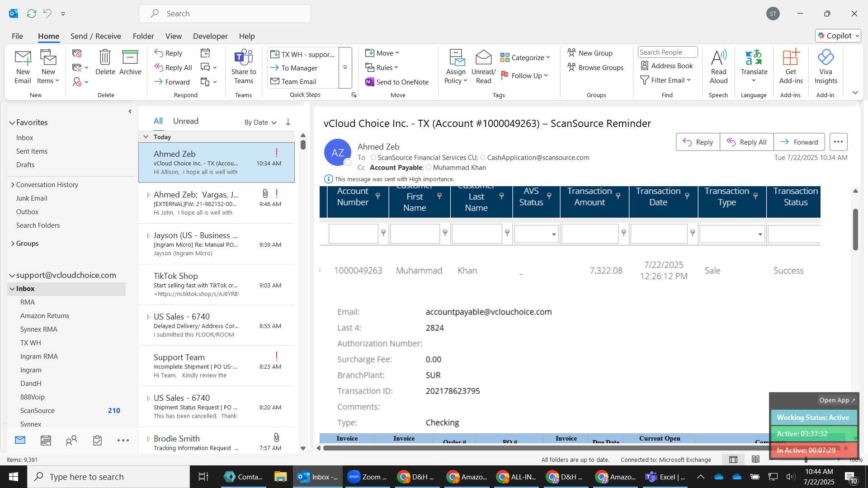This screenshot has height=488, width=868.
Task: Click Send/Receive All Folders icon
Action: [31, 14]
